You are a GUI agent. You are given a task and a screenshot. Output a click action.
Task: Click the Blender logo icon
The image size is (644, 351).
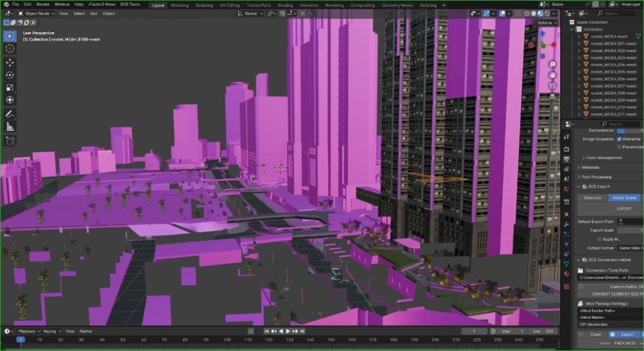[6, 4]
